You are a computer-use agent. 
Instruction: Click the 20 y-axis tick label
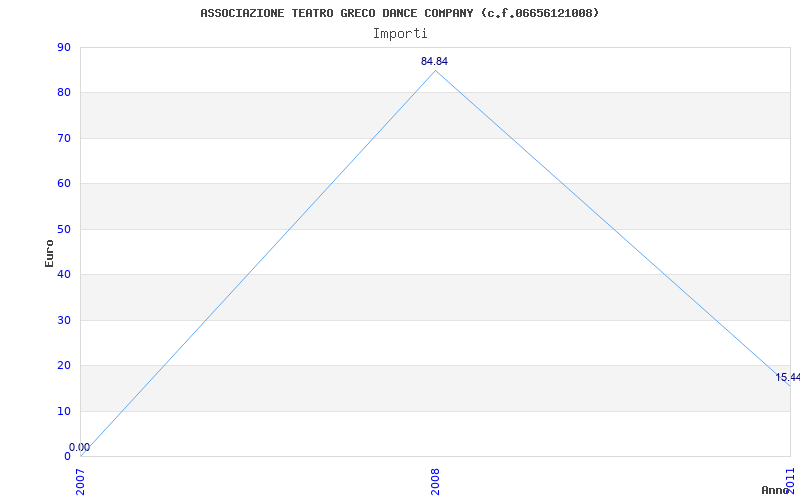point(64,366)
